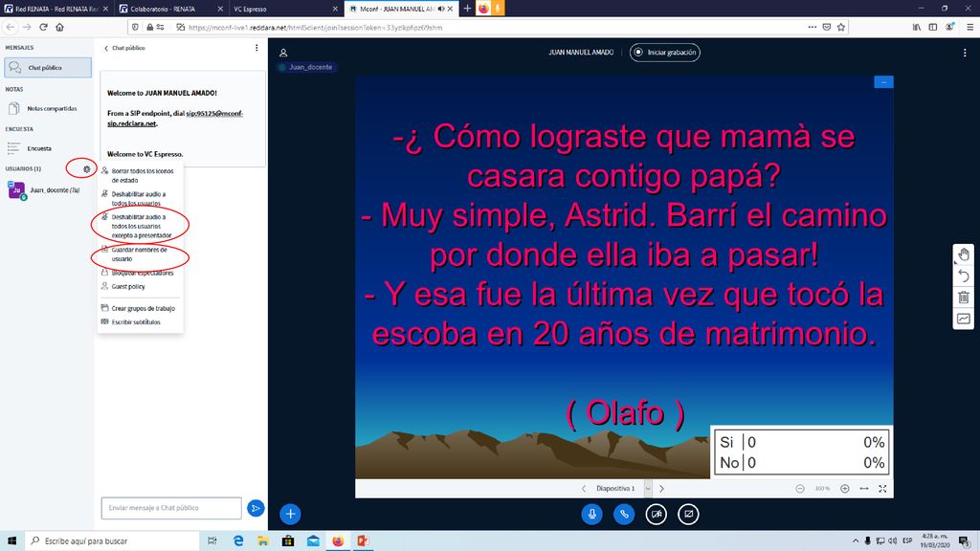980x551 pixels.
Task: Switch to VC Espresso browser tab
Action: point(284,9)
